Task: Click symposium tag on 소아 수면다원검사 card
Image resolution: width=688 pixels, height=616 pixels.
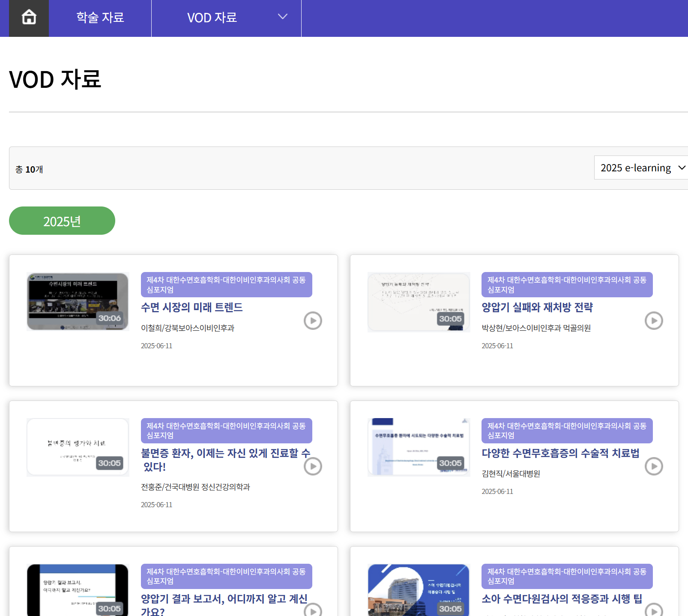Action: click(567, 576)
